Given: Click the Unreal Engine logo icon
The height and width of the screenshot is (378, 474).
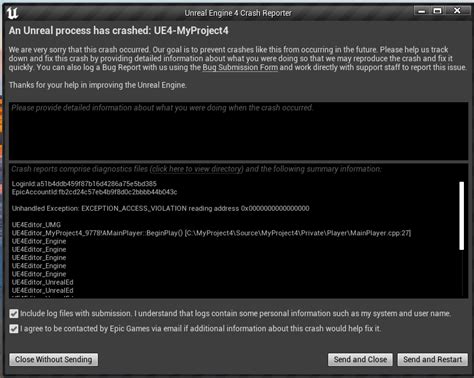Looking at the screenshot, I should coord(12,13).
